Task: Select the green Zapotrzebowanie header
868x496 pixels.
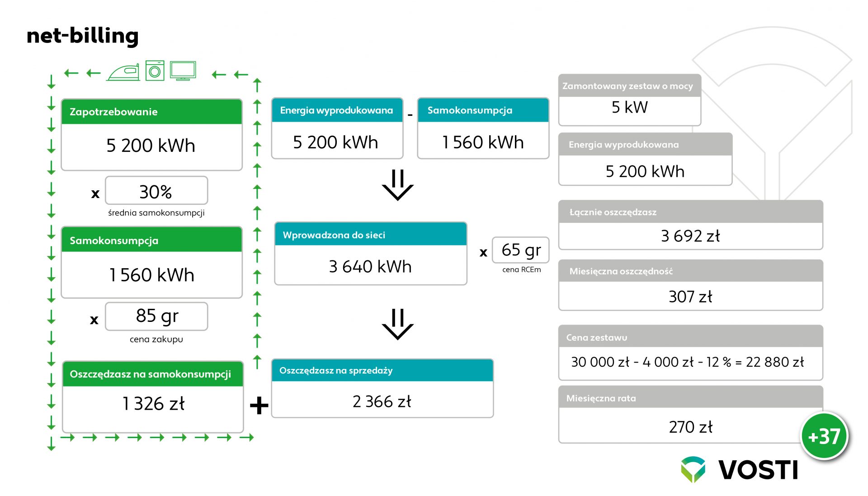Action: click(x=152, y=112)
